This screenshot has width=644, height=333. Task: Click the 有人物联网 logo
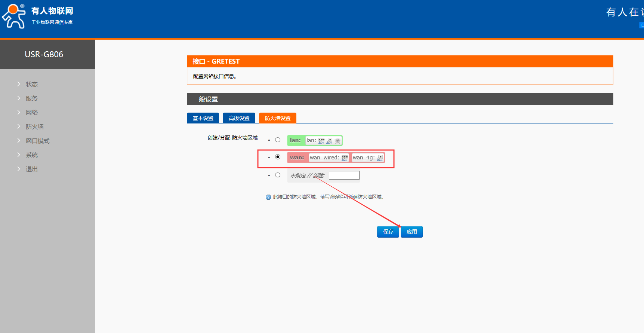click(x=37, y=16)
